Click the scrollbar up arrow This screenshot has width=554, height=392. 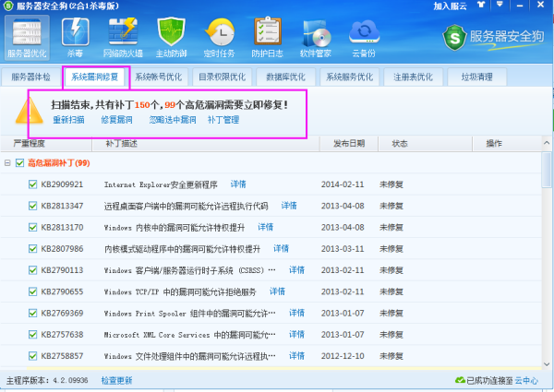(547, 143)
